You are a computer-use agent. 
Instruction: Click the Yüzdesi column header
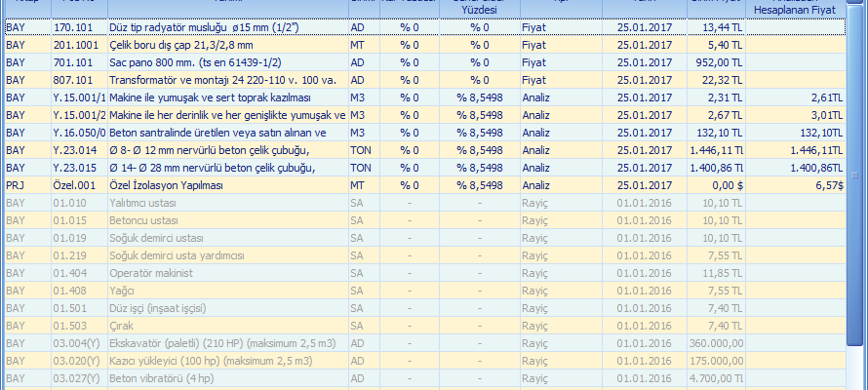(478, 8)
